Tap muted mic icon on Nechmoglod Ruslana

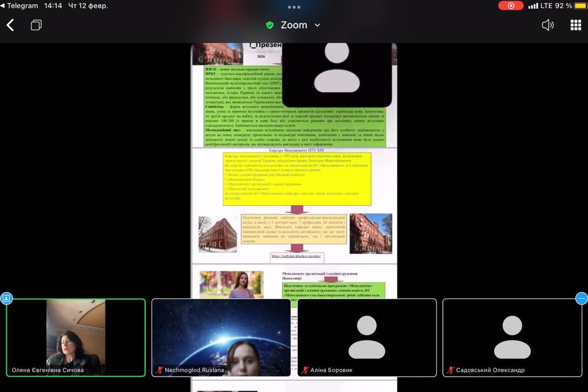tap(159, 370)
